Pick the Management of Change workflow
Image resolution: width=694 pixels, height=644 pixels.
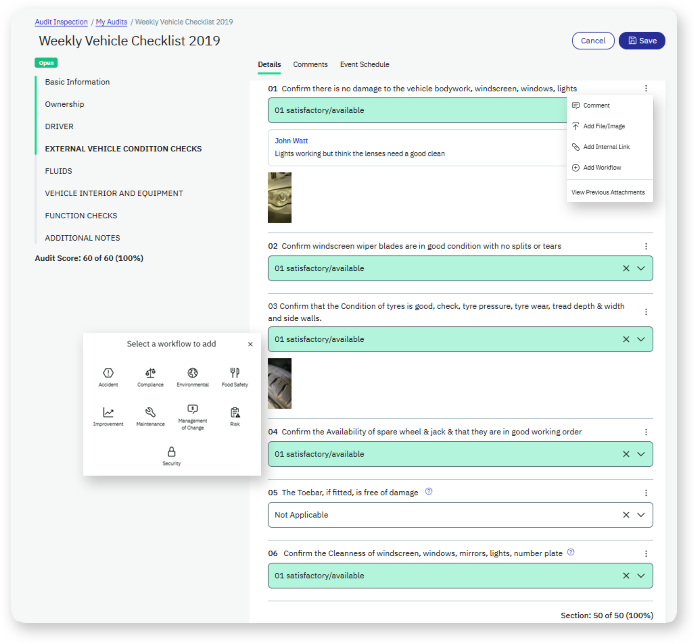pyautogui.click(x=193, y=410)
